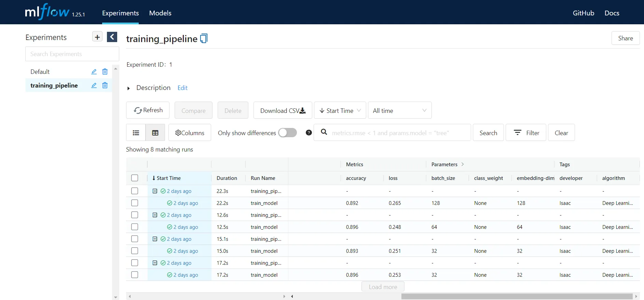
Task: Delete the Default experiment trash icon
Action: 105,71
